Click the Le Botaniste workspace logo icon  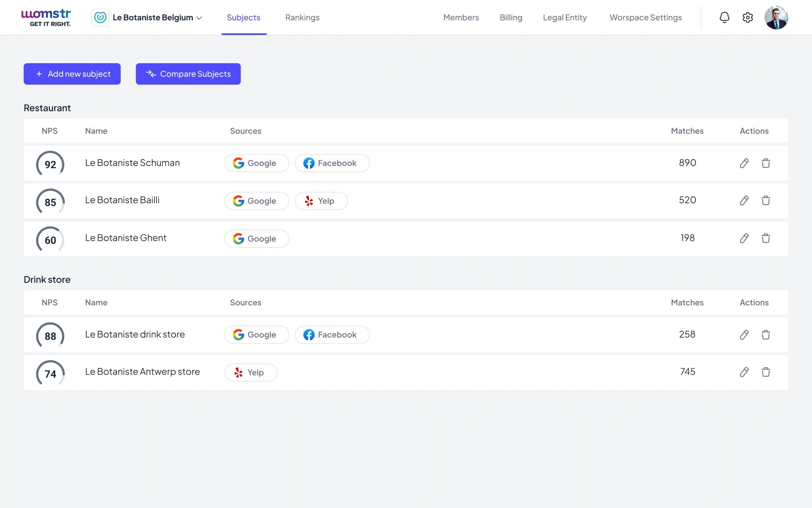click(100, 17)
